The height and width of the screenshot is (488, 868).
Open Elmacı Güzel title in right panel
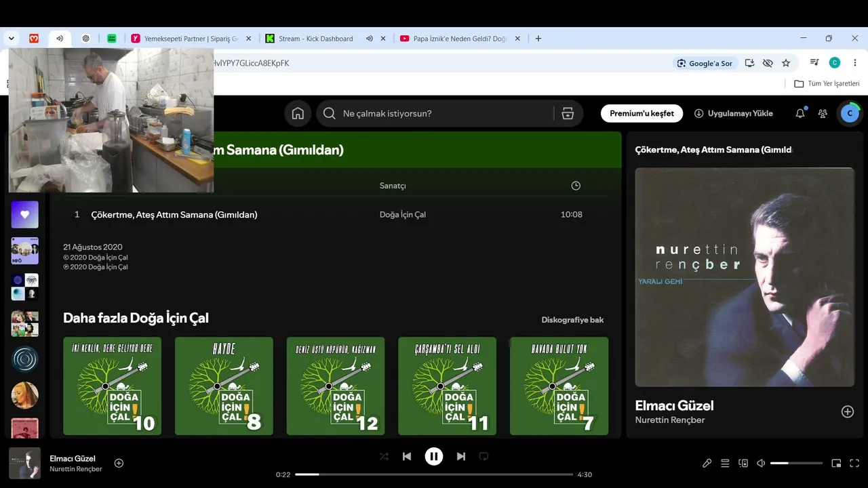674,405
